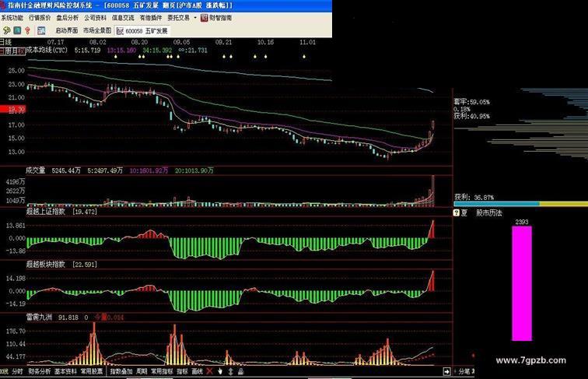
Task: Switch to the 市场全景图 tab
Action: 97,30
